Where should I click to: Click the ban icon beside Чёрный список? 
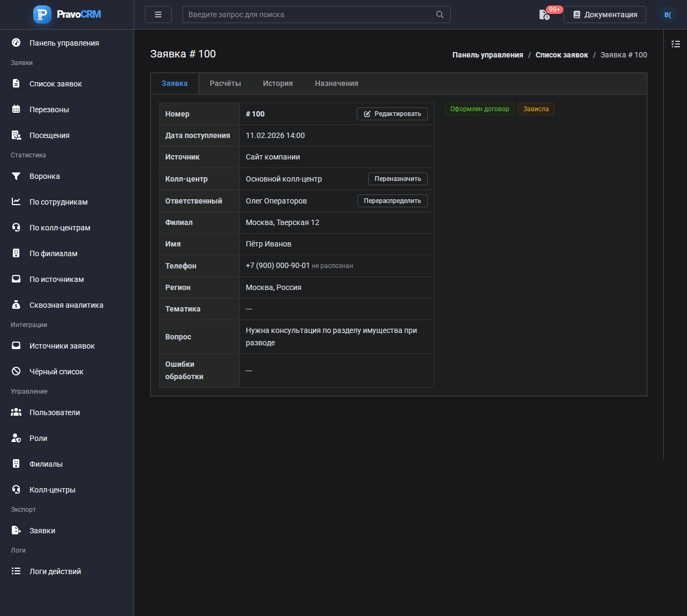pos(16,372)
